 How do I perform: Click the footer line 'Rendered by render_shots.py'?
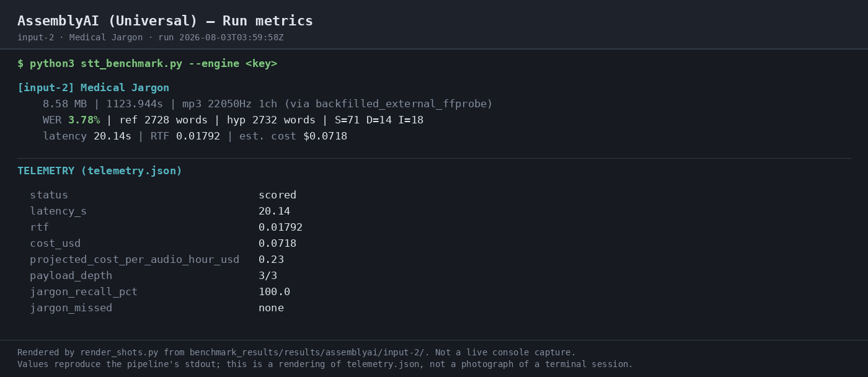coord(296,353)
